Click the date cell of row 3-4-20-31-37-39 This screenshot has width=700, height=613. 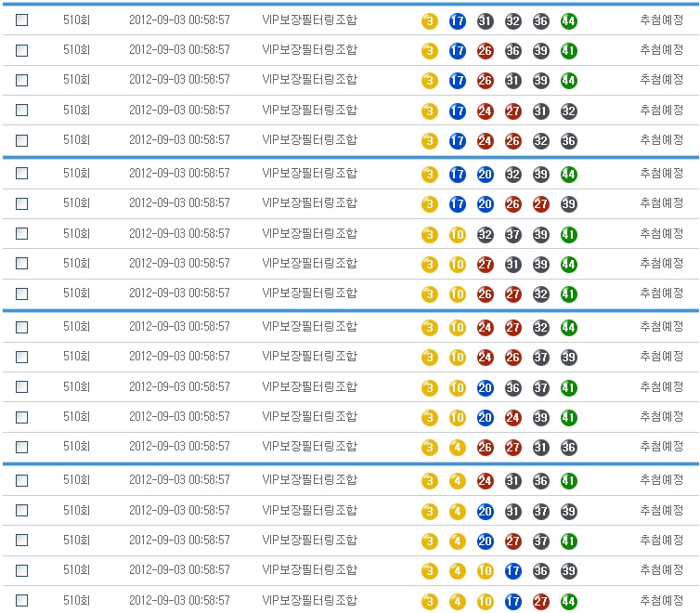point(179,510)
